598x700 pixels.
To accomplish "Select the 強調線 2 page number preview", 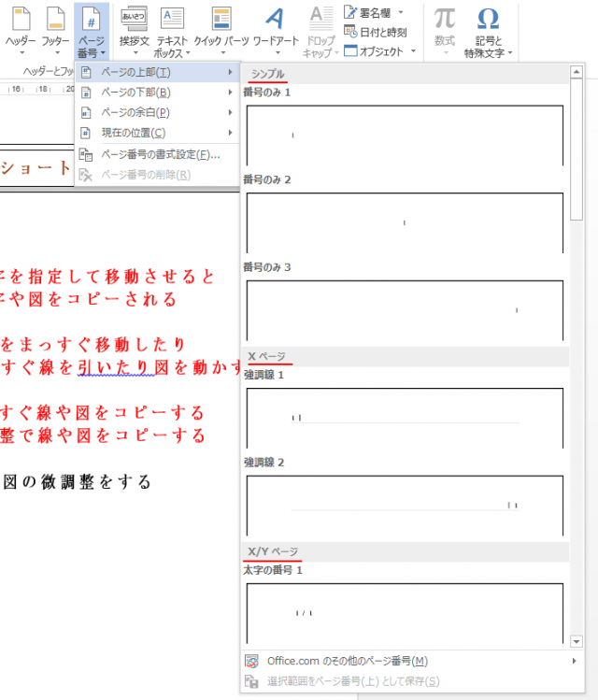I will (x=405, y=506).
